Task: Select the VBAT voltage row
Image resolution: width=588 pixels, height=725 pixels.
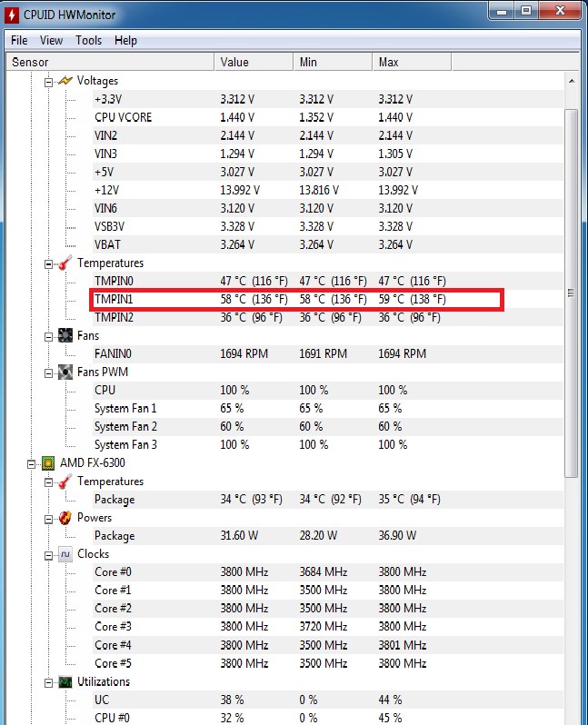Action: (327, 244)
